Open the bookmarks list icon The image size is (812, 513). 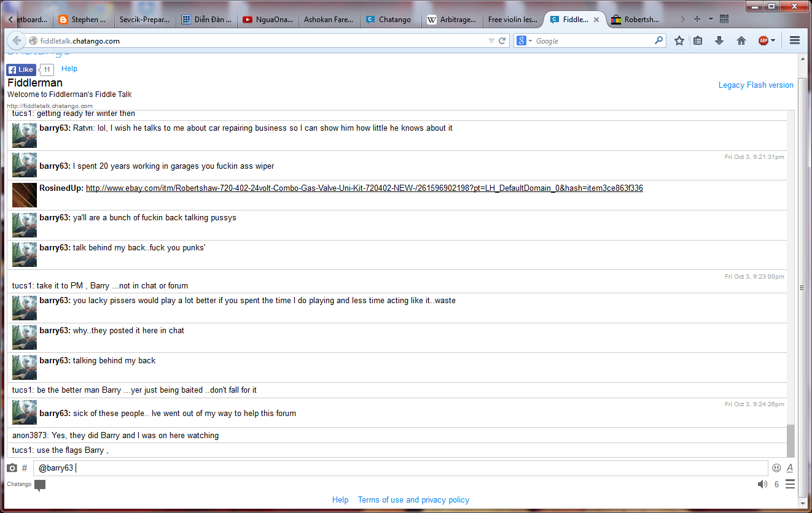click(x=698, y=40)
